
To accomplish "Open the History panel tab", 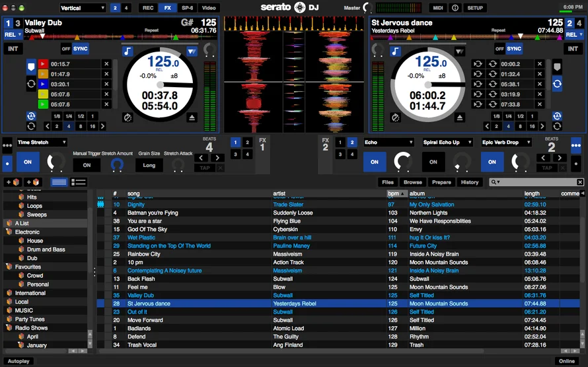I will pyautogui.click(x=470, y=182).
